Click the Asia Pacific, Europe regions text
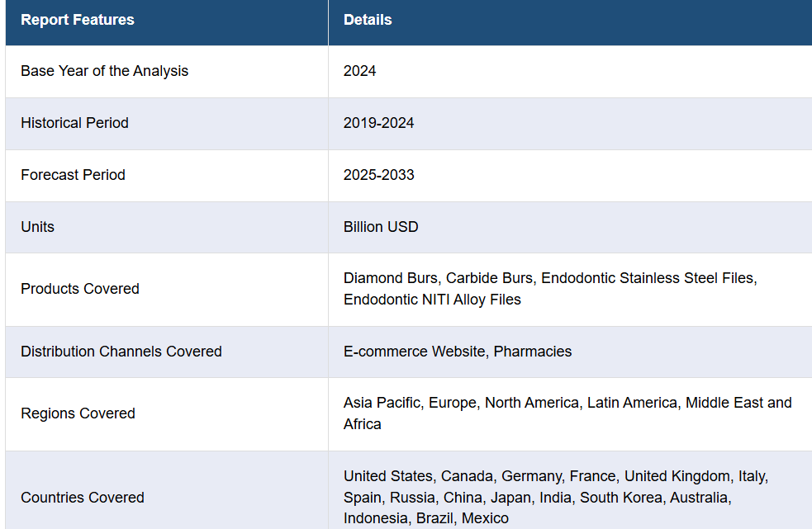Image resolution: width=812 pixels, height=529 pixels. point(411,402)
